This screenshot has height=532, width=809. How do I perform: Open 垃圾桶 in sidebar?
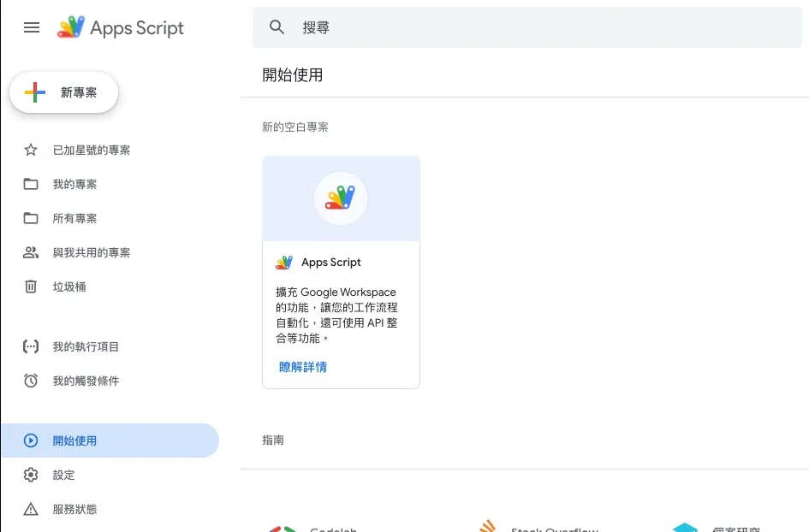coord(69,287)
